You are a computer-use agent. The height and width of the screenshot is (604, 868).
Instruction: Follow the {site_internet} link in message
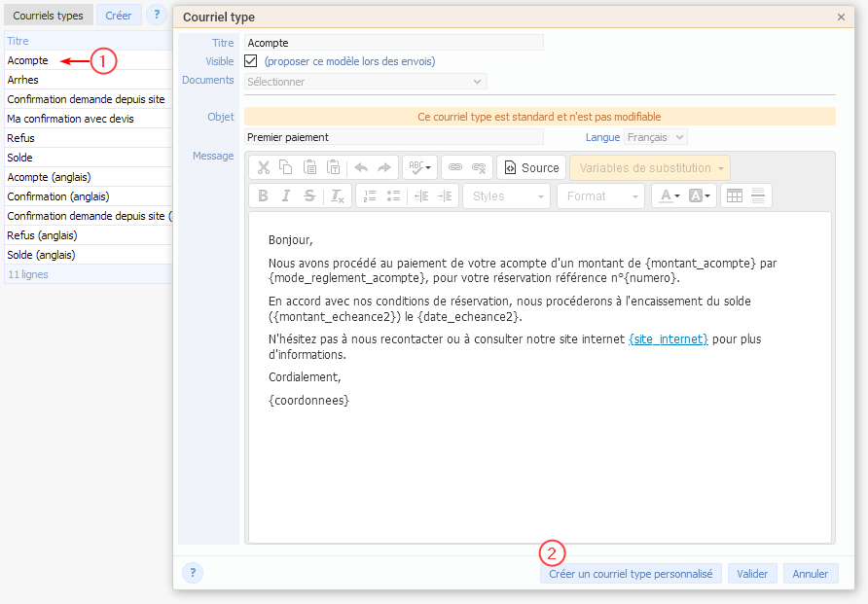tap(669, 339)
